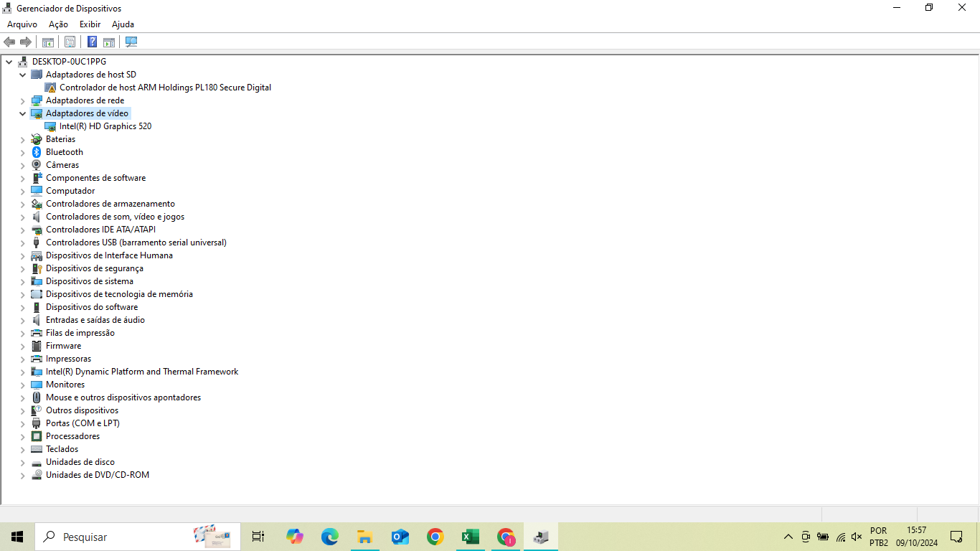This screenshot has width=980, height=551.
Task: Select Dispositivos de segurança
Action: point(95,268)
